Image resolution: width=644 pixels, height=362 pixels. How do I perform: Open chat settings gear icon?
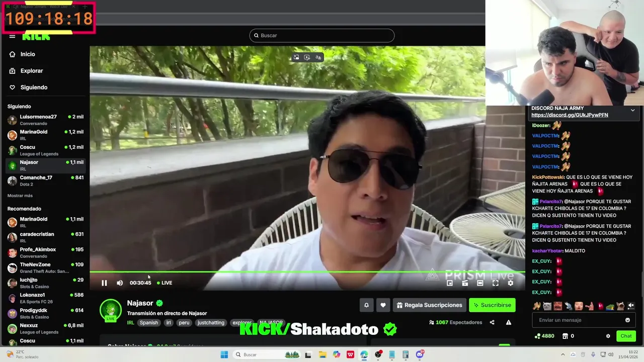608,336
